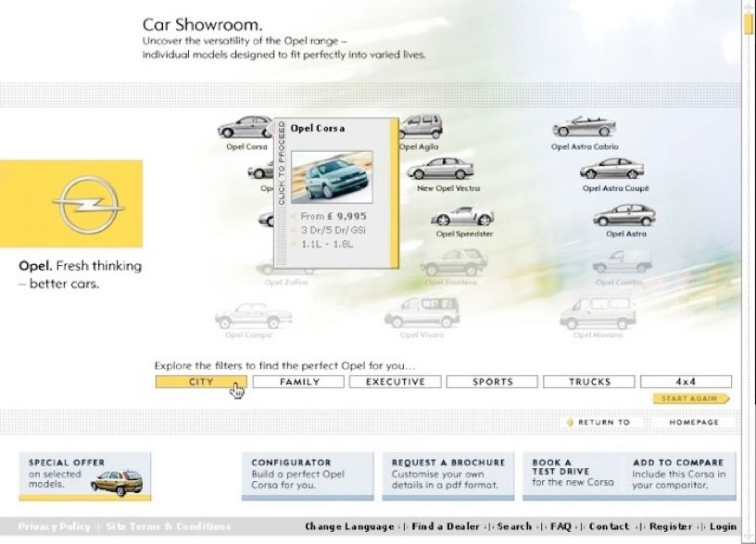The height and width of the screenshot is (544, 756).
Task: Activate the City filter
Action: coord(201,382)
